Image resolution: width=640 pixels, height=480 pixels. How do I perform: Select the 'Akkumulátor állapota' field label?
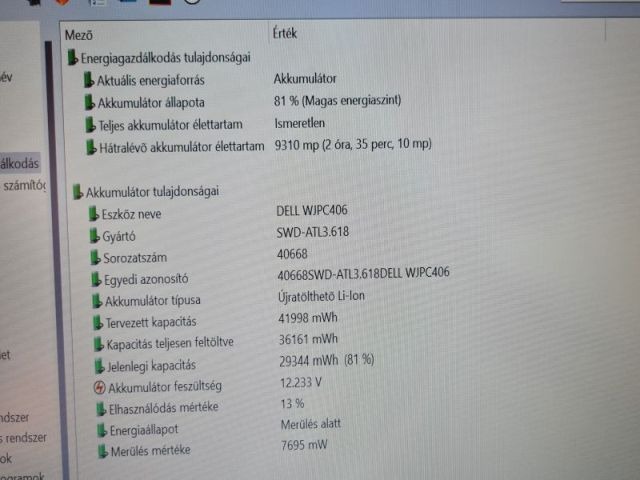pyautogui.click(x=151, y=102)
